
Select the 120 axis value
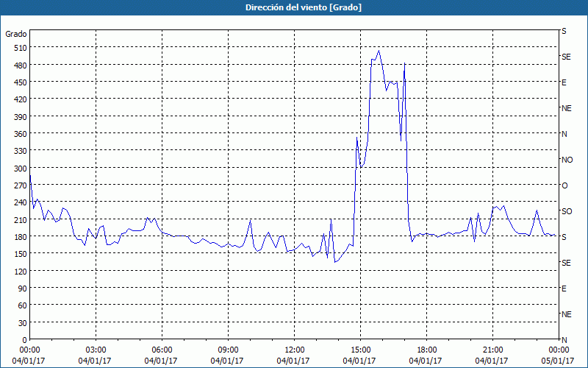(x=21, y=272)
